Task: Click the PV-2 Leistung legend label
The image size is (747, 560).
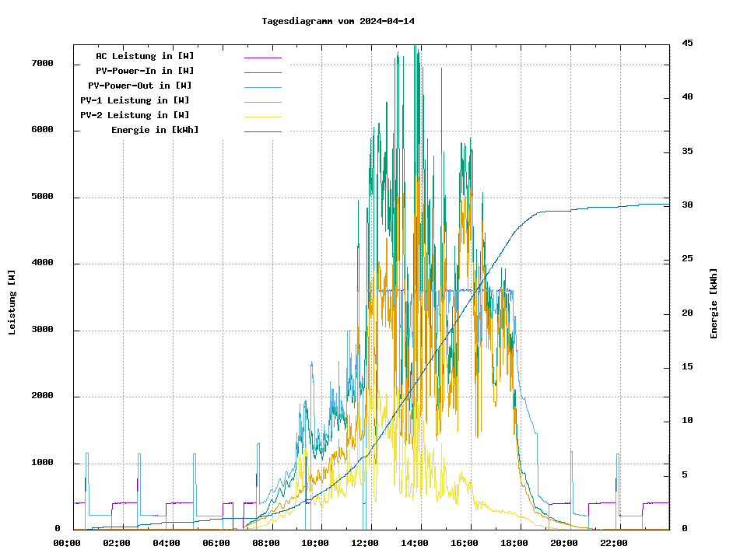Action: [135, 115]
